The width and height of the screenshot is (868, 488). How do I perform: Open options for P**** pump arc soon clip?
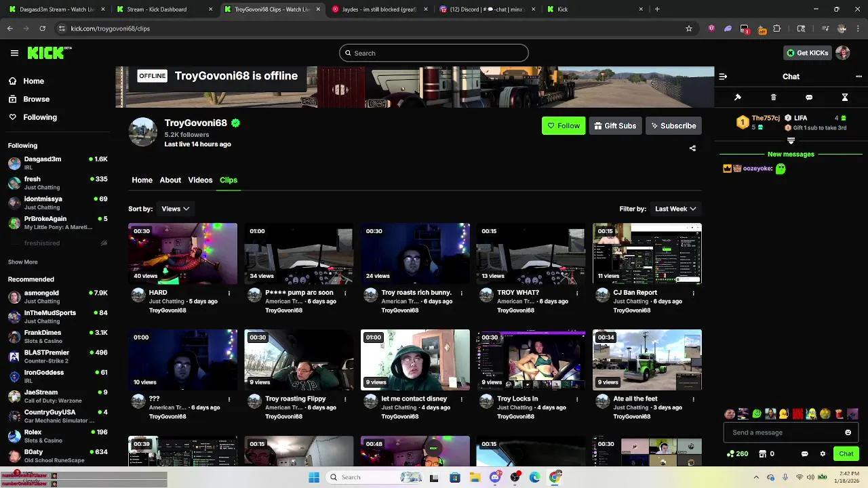(x=345, y=293)
